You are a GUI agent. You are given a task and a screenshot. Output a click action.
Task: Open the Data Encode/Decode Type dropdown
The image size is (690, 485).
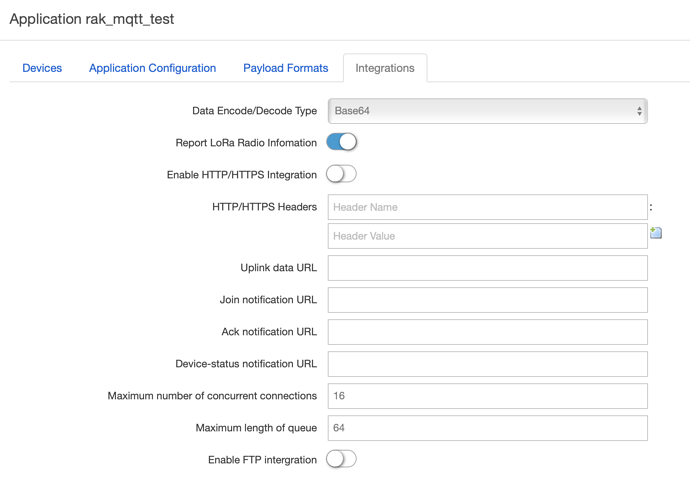[x=487, y=111]
